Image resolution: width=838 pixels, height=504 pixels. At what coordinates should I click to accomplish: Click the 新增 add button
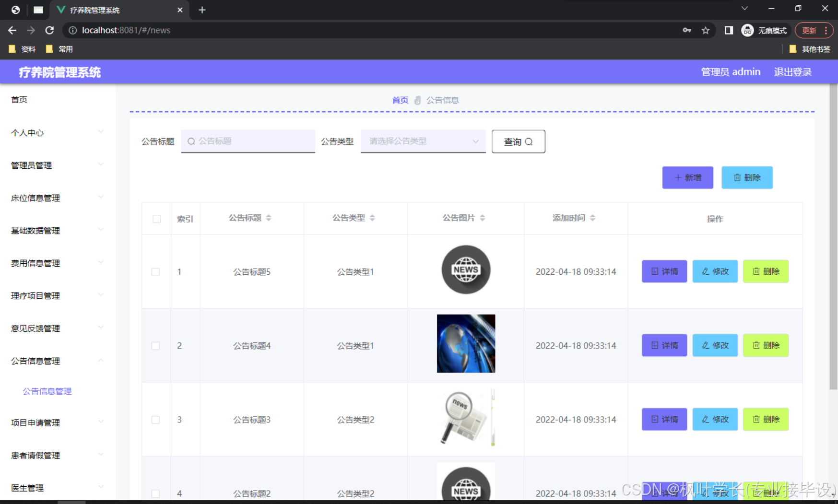click(687, 177)
